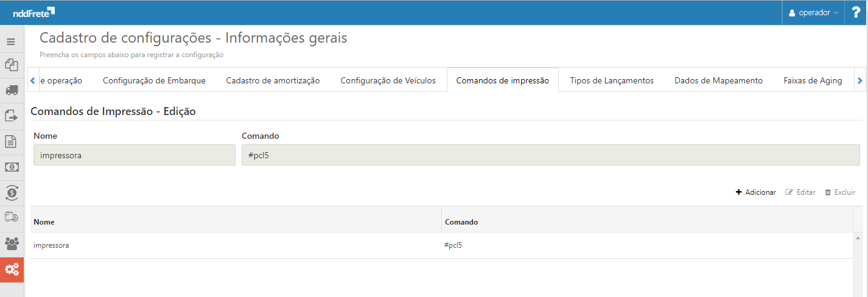Open the operador user dropdown
The height and width of the screenshot is (297, 868).
pos(813,12)
